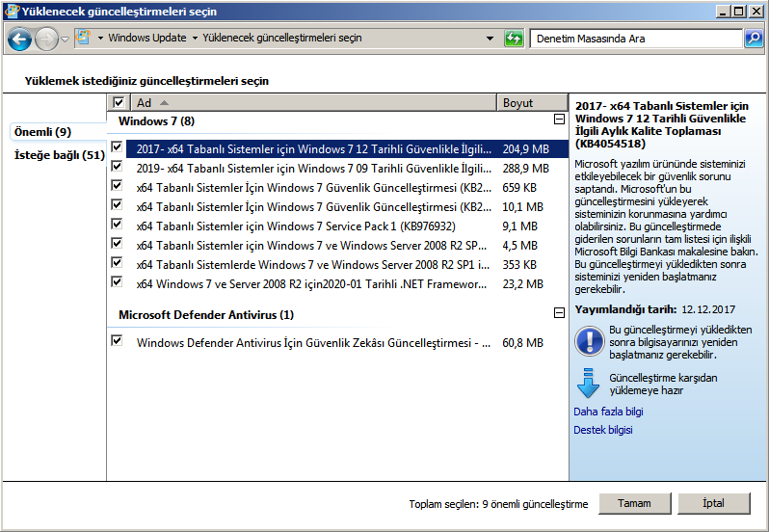Click Yayımlandığı tarih: 12.12.2017 text
Screen dimensions: 769x532
654,309
